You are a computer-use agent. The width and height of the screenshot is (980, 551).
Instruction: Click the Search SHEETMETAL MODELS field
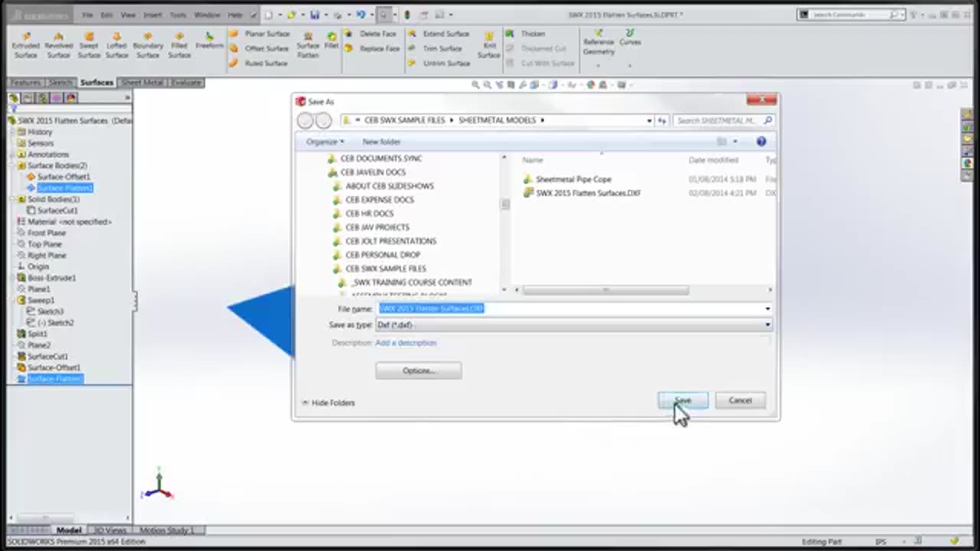coord(724,120)
